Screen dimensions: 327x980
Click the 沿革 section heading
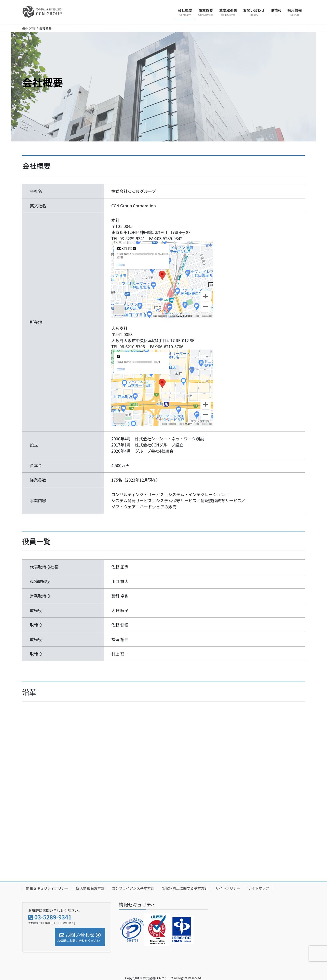point(29,693)
